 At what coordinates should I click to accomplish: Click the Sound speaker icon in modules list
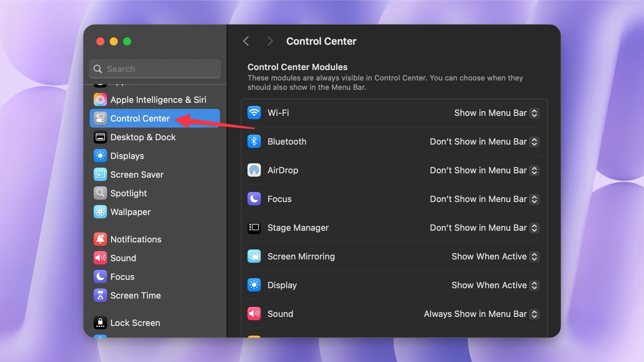coord(254,314)
